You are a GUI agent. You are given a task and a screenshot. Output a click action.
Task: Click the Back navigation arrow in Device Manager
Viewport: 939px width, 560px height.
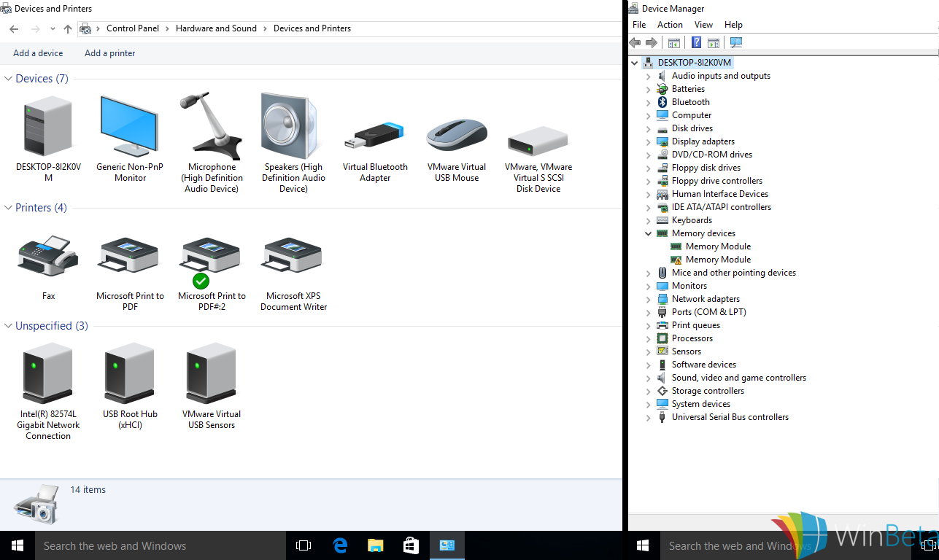634,42
